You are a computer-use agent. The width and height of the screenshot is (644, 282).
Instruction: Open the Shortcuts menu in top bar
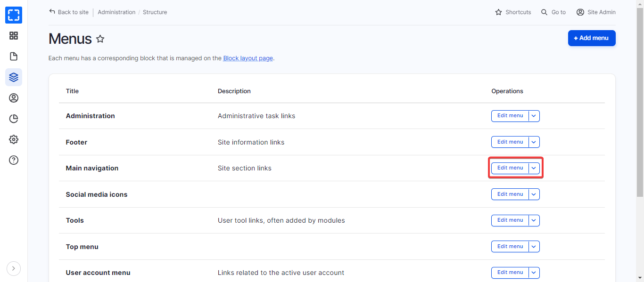(x=513, y=12)
